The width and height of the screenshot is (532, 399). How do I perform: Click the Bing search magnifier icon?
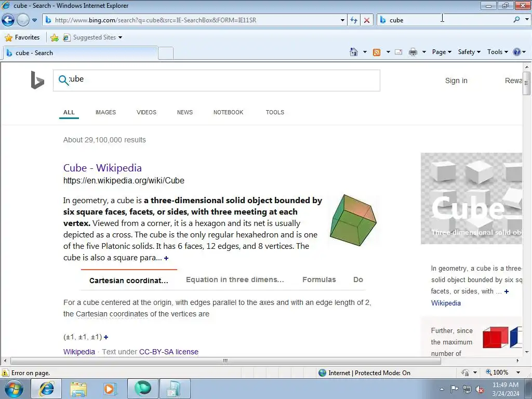coord(63,80)
